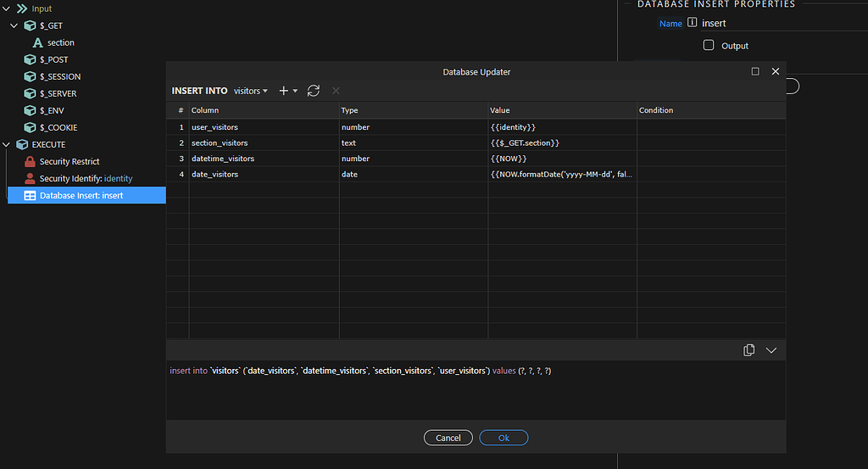Click the $_COOKIE cube icon
The width and height of the screenshot is (868, 469).
[30, 127]
